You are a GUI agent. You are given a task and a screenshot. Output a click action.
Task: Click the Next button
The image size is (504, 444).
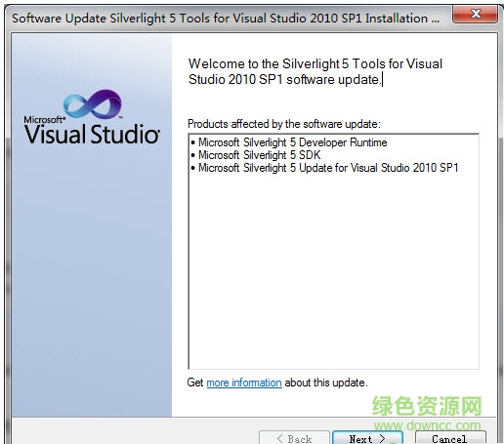pyautogui.click(x=367, y=437)
